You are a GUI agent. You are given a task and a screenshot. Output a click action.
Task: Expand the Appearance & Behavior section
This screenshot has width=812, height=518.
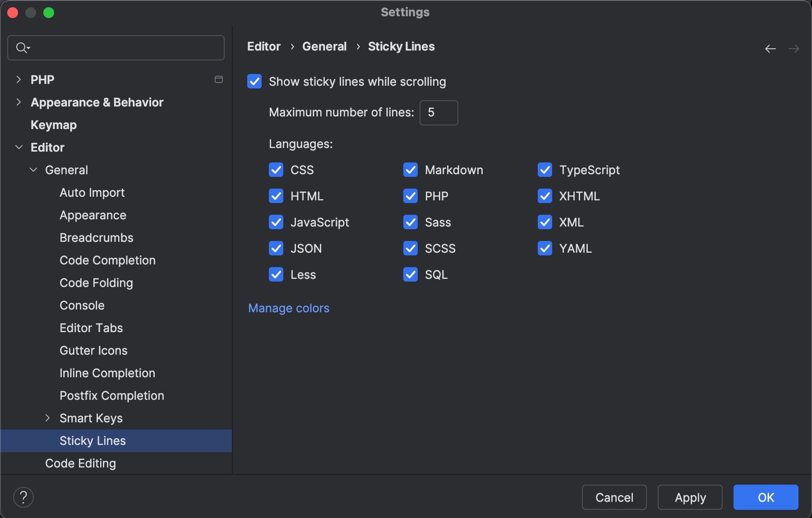click(18, 102)
